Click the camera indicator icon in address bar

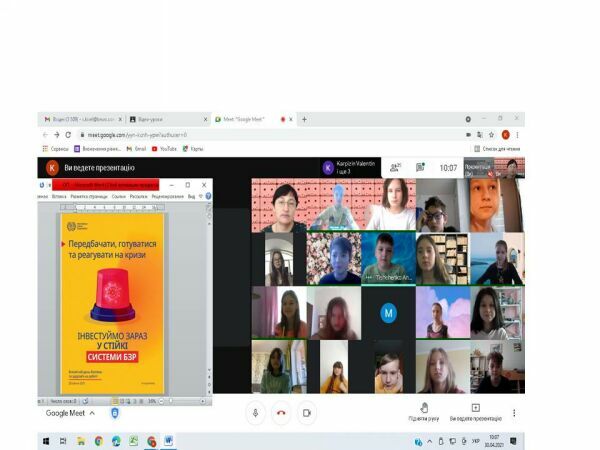[x=468, y=135]
